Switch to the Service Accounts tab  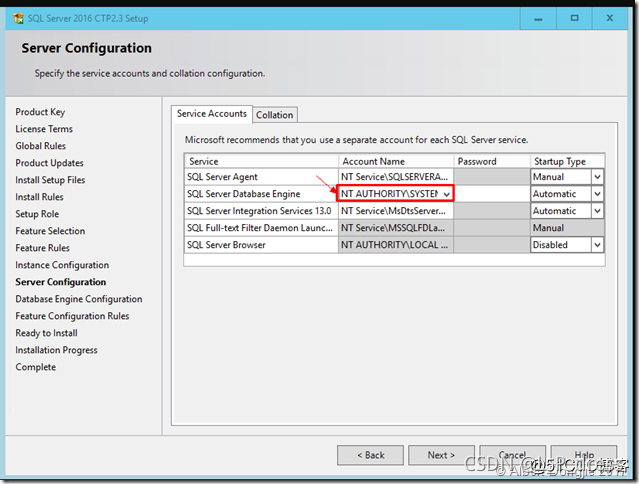click(212, 114)
